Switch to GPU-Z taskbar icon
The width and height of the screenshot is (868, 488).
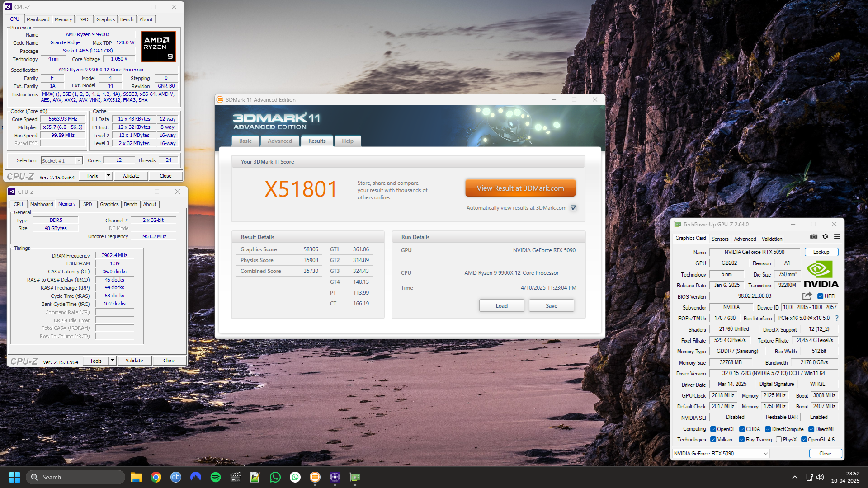click(x=355, y=477)
